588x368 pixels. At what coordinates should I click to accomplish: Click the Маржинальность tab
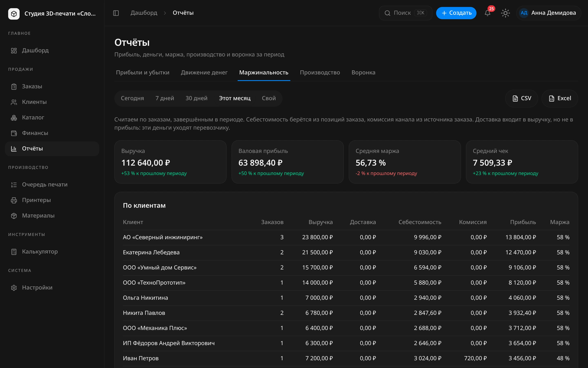[264, 73]
